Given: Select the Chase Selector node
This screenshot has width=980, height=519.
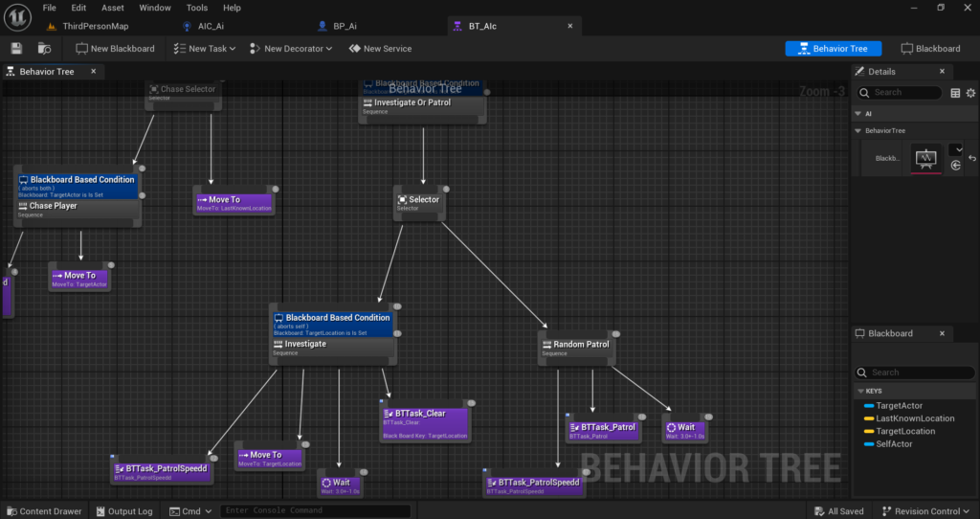Looking at the screenshot, I should [x=183, y=93].
